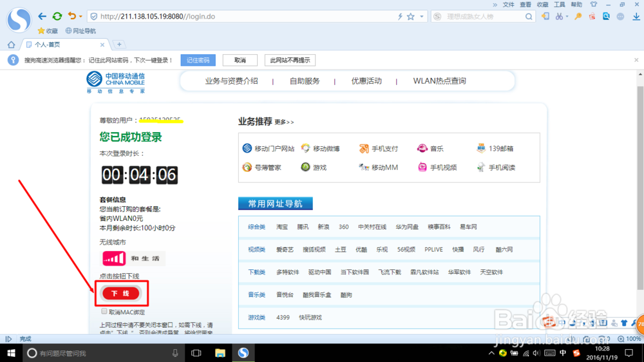The image size is (644, 362).
Task: Close the 个人-首页 tab
Action: pos(102,44)
